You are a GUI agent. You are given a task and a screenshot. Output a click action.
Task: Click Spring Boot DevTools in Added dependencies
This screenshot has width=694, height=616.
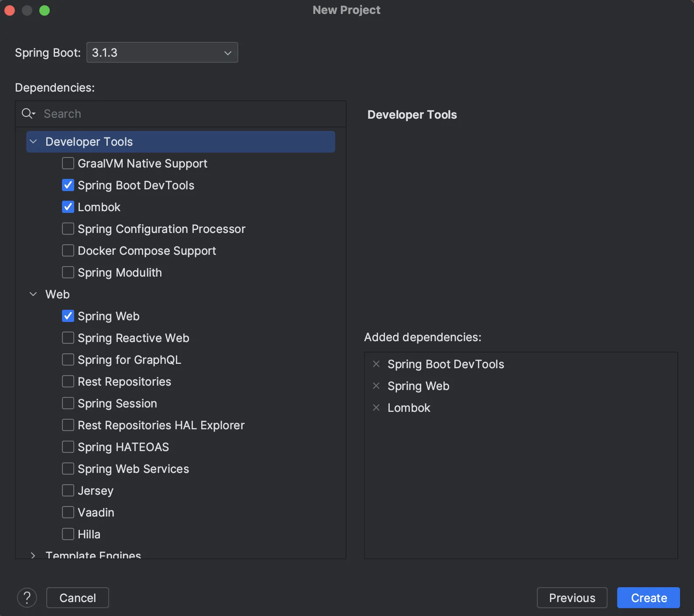pyautogui.click(x=446, y=364)
